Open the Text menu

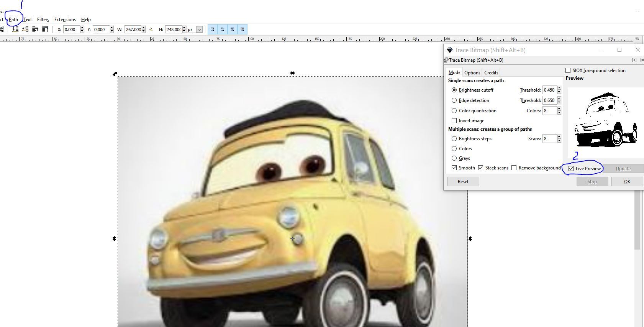(x=28, y=20)
